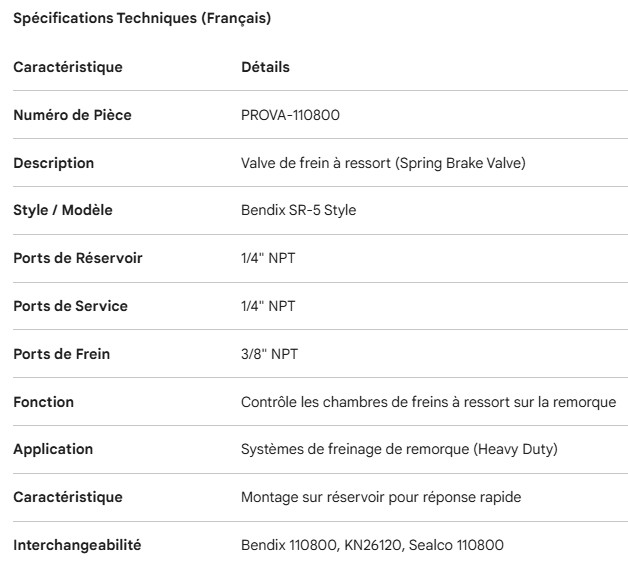Viewport: 628px width, 564px height.
Task: Select the Ports de Réservoir label
Action: pyautogui.click(x=78, y=258)
